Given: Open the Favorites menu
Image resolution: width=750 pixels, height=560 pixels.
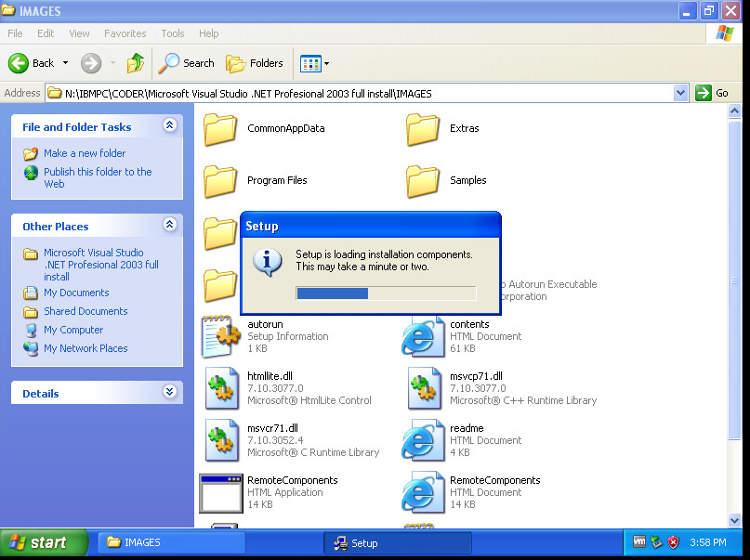Looking at the screenshot, I should [125, 33].
